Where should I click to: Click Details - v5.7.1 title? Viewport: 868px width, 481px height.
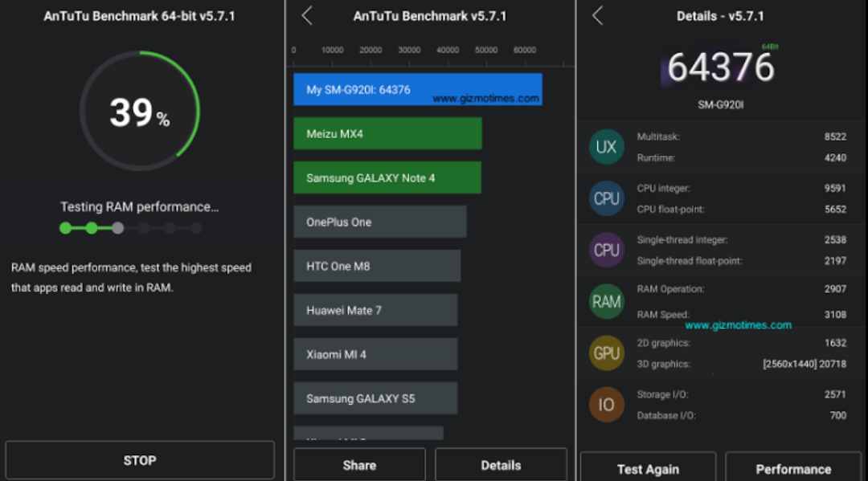point(720,16)
